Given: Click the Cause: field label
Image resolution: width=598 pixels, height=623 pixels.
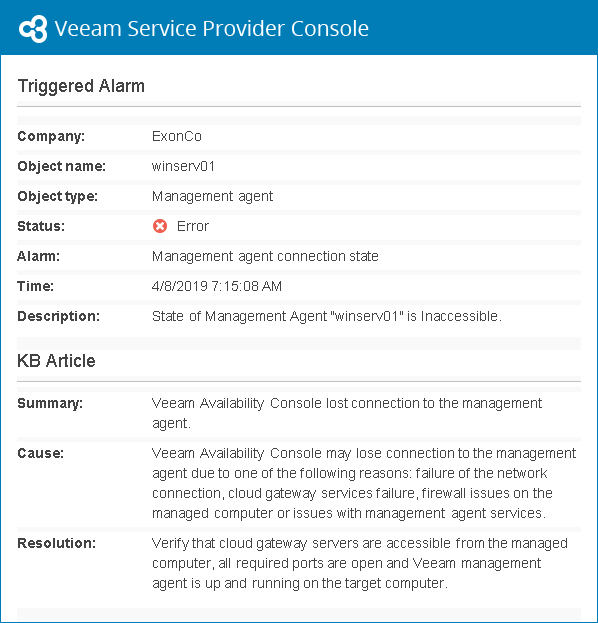Looking at the screenshot, I should click(x=41, y=453).
